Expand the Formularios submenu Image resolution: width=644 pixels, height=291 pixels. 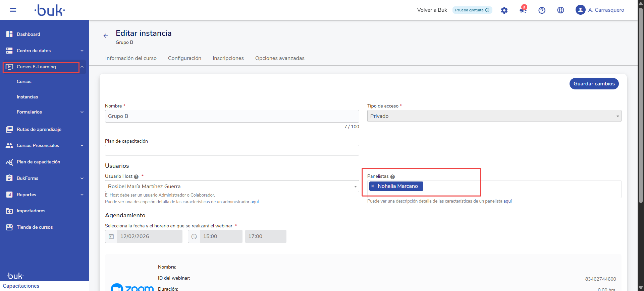pos(82,112)
